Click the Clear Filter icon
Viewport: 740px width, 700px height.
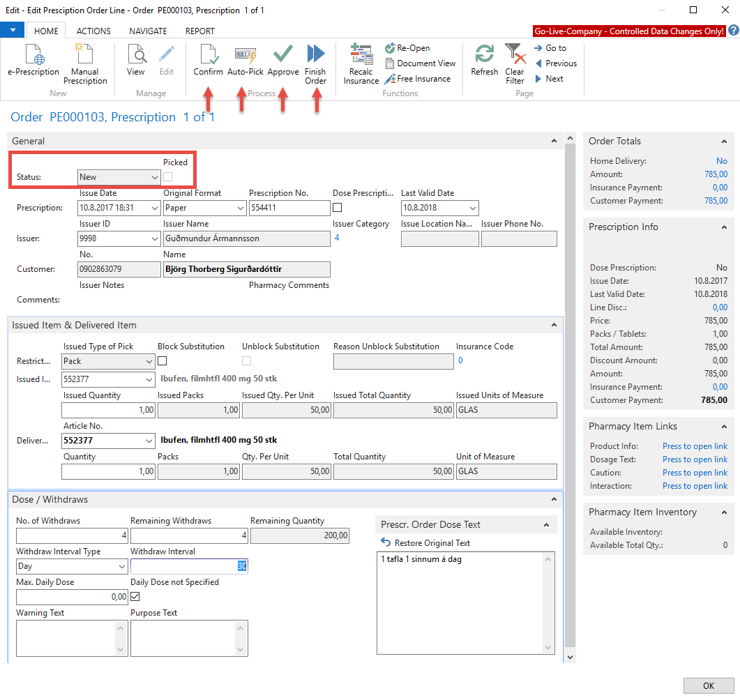[x=515, y=56]
